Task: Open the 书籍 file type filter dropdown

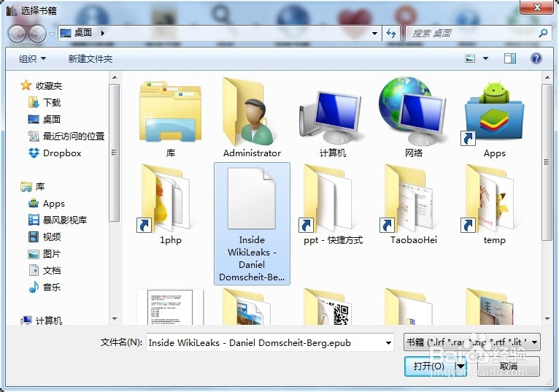Action: point(471,342)
